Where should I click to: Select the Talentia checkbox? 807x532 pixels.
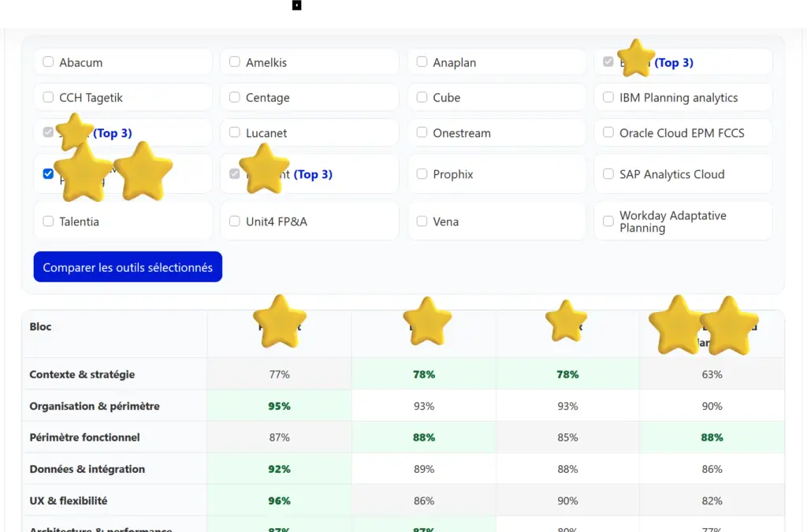[48, 221]
